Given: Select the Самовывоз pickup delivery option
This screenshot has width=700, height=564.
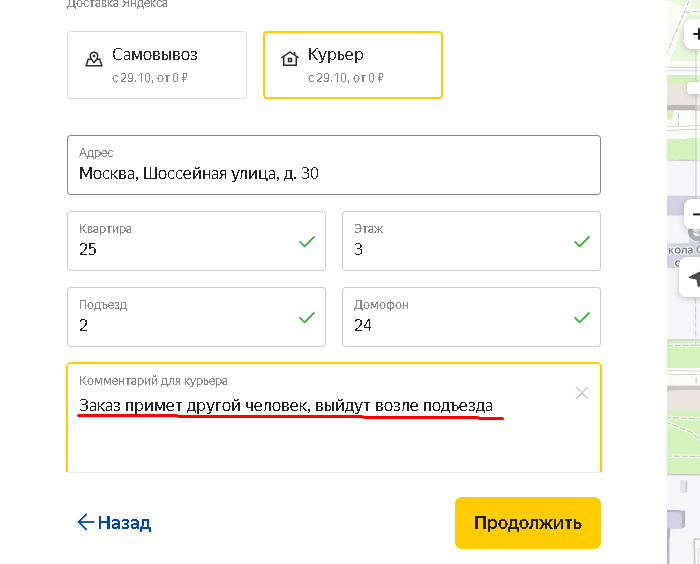Looking at the screenshot, I should coord(157,65).
